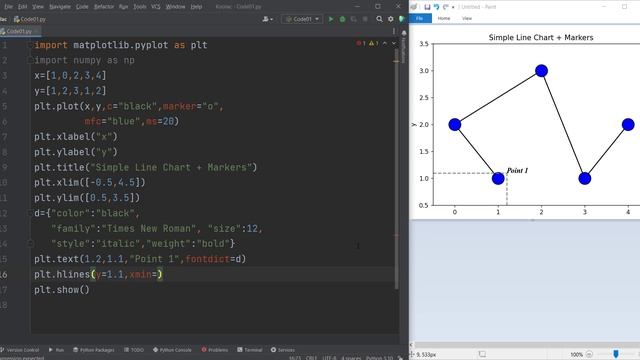Click 4 spaces indent setting in status bar
Image resolution: width=640 pixels, height=360 pixels.
click(x=351, y=358)
